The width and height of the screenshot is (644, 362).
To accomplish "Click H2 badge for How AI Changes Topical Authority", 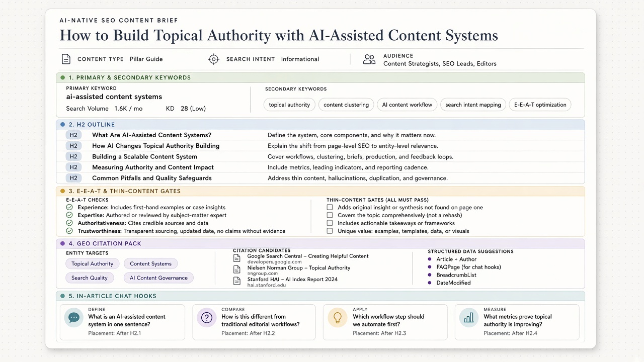I will pos(73,146).
